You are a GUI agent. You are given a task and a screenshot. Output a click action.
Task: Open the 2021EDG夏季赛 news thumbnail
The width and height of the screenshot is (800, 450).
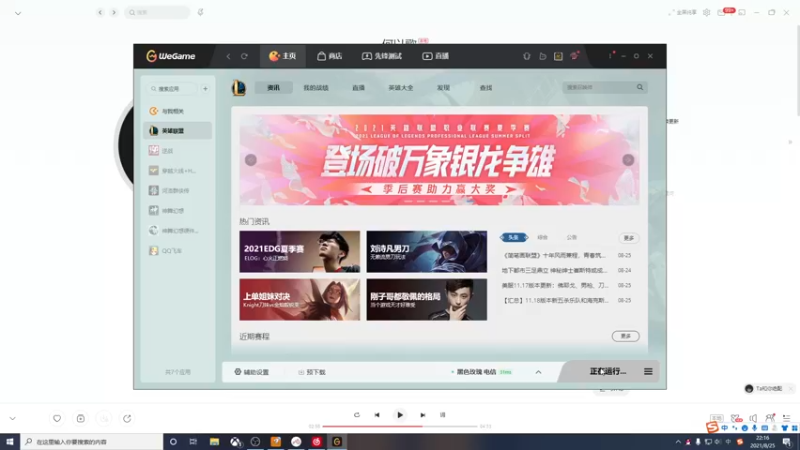(299, 252)
